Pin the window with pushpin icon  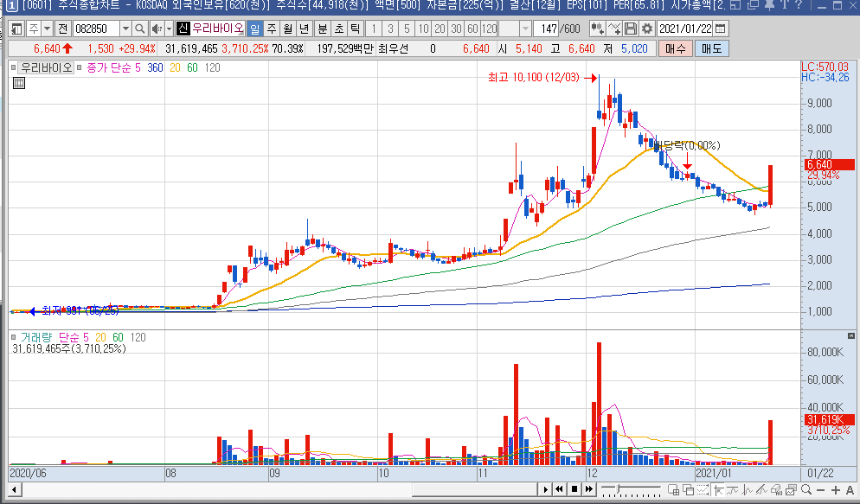(x=769, y=5)
